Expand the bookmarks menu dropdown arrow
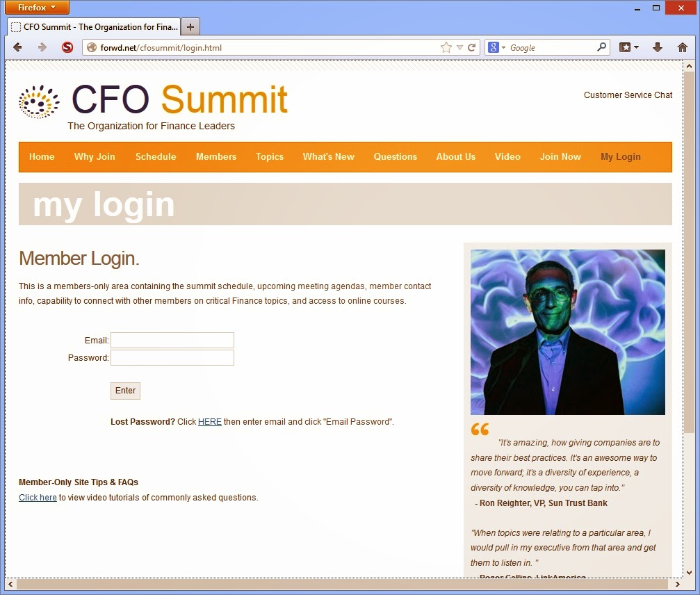 637,47
